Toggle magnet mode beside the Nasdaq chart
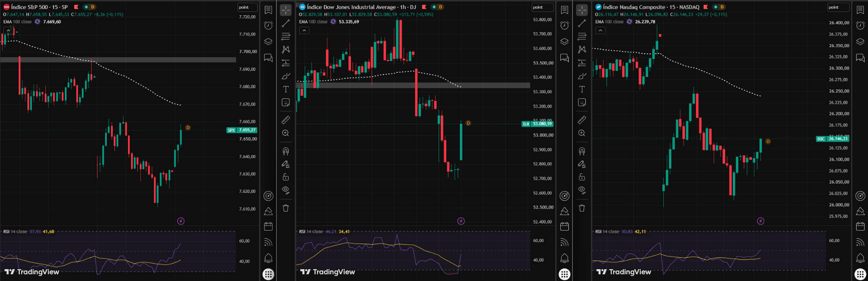The height and width of the screenshot is (281, 868). pyautogui.click(x=582, y=151)
